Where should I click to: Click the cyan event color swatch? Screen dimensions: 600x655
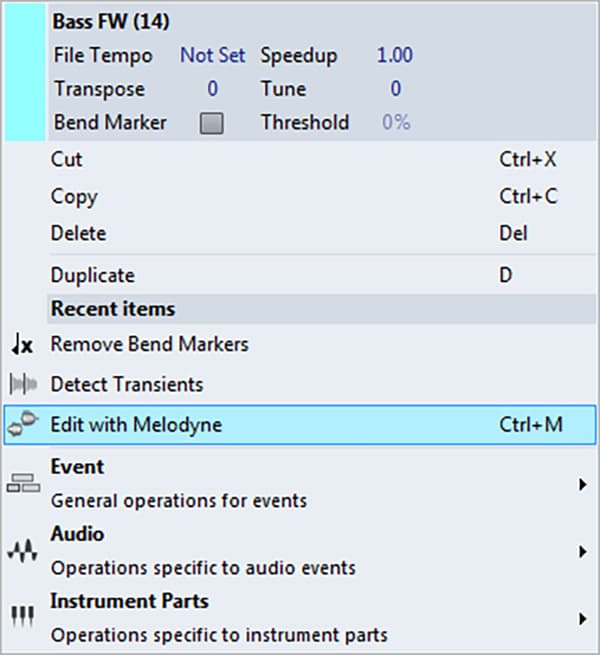(x=25, y=72)
